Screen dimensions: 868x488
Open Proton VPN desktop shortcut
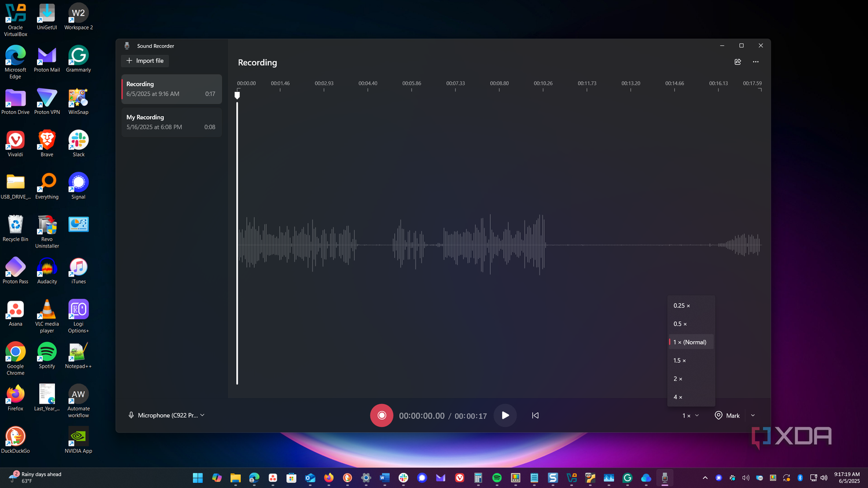pyautogui.click(x=47, y=102)
